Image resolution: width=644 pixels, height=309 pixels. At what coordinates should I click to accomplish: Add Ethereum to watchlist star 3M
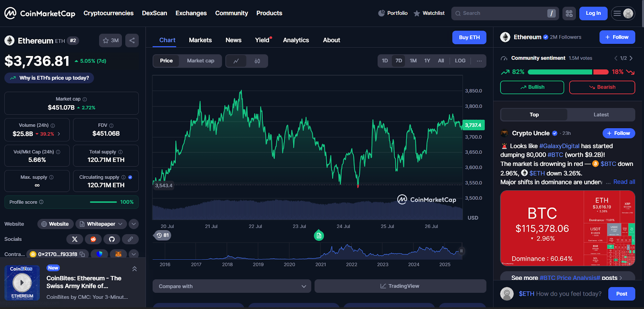coord(110,40)
